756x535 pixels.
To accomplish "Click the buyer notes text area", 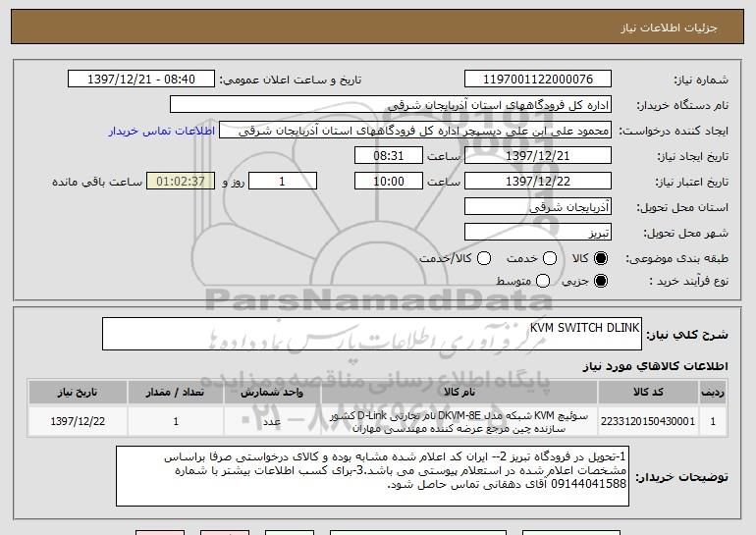I will [x=372, y=476].
